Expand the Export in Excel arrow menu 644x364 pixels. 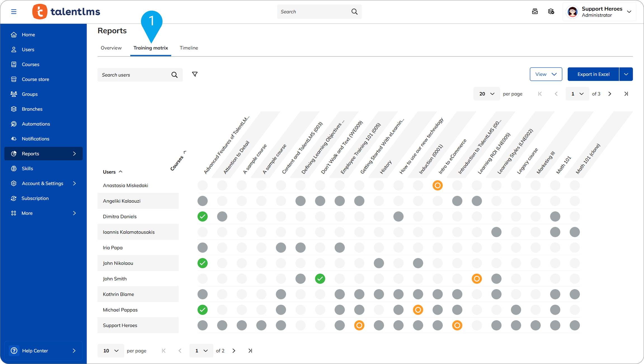(x=626, y=74)
